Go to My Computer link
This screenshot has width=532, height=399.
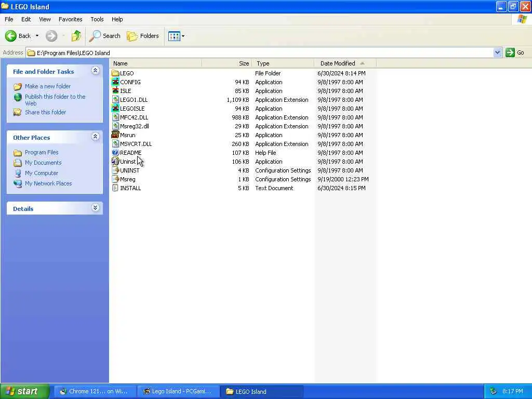click(42, 174)
